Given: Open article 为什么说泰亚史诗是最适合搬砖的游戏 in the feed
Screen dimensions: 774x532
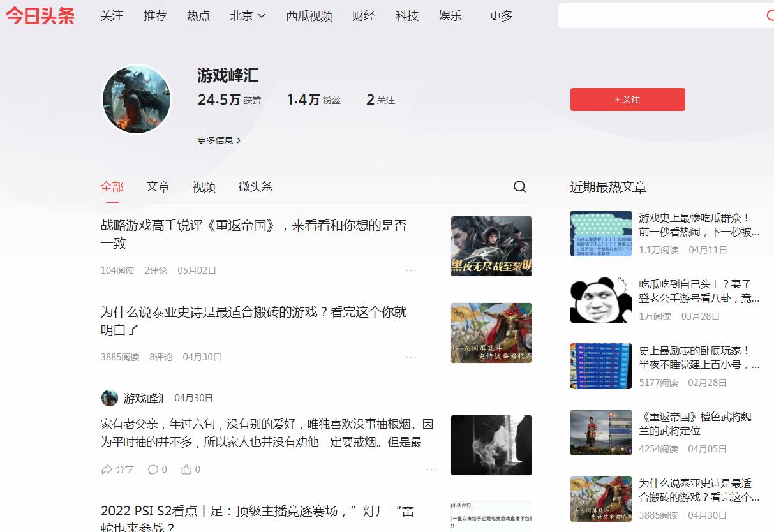Looking at the screenshot, I should point(253,321).
